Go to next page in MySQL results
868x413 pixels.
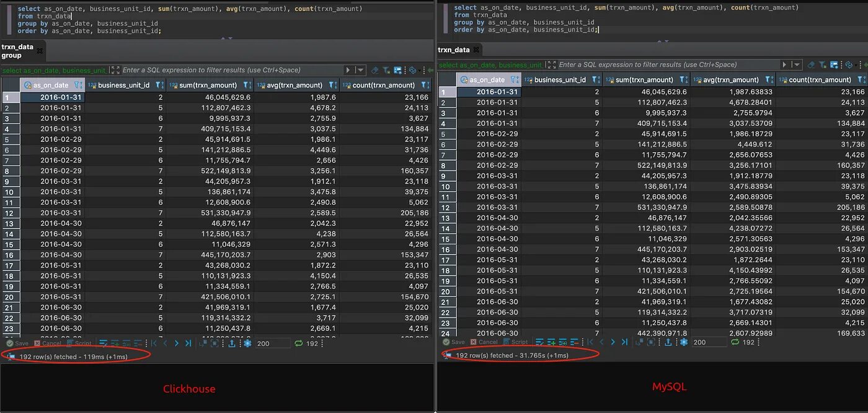613,342
